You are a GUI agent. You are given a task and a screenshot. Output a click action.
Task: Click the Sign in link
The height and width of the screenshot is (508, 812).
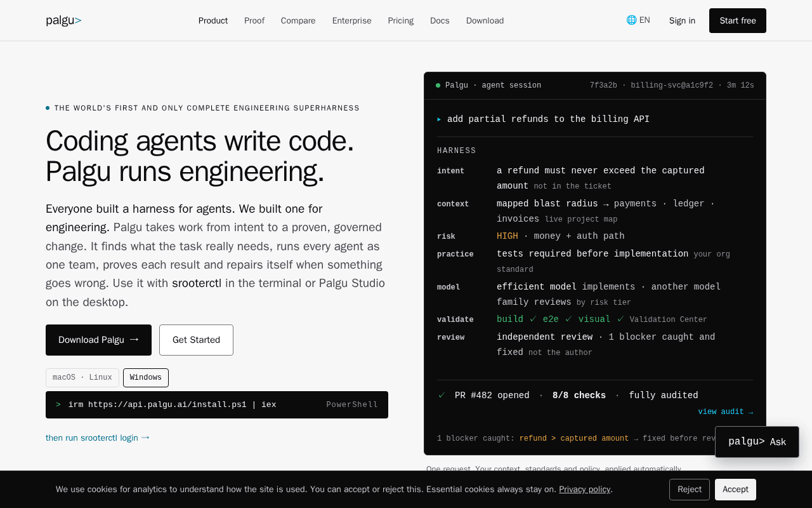(682, 20)
